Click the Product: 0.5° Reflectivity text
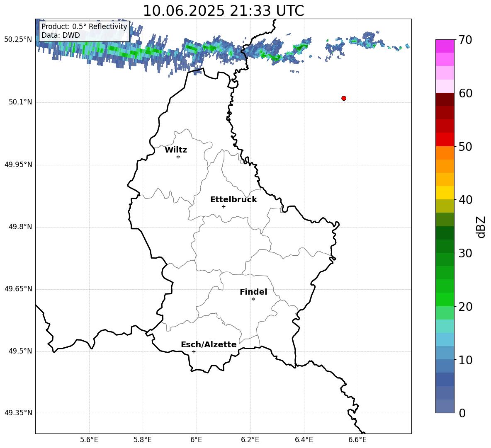 (84, 26)
